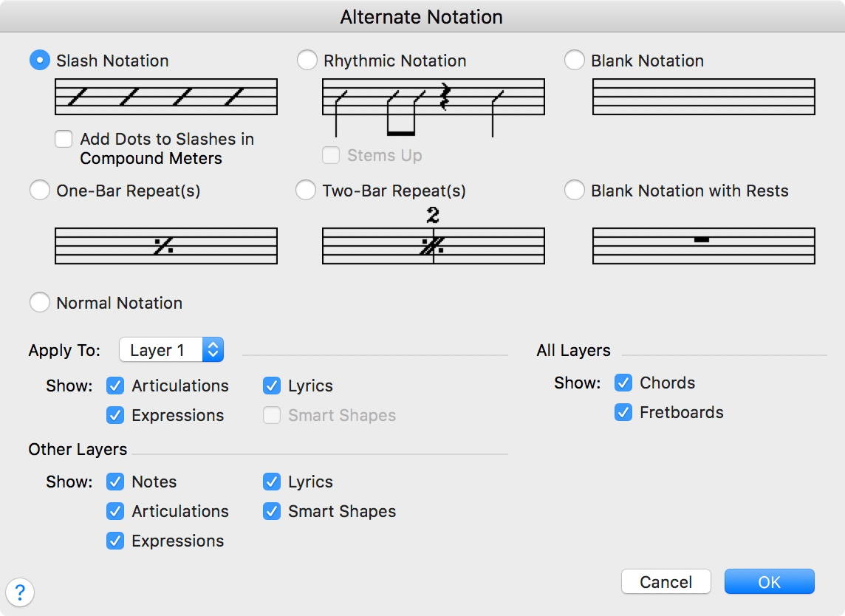Choose Blank Notation with Rests option

click(x=575, y=191)
